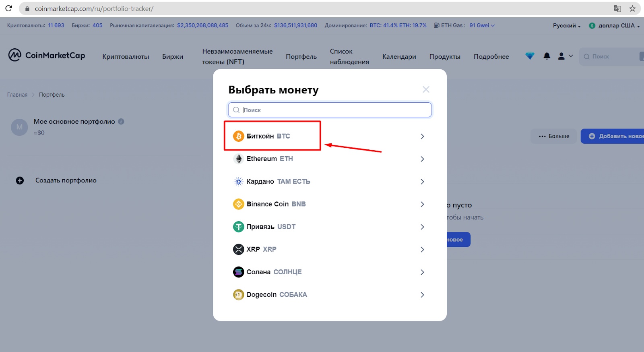644x352 pixels.
Task: Open the Список наблюдения menu item
Action: pos(349,56)
